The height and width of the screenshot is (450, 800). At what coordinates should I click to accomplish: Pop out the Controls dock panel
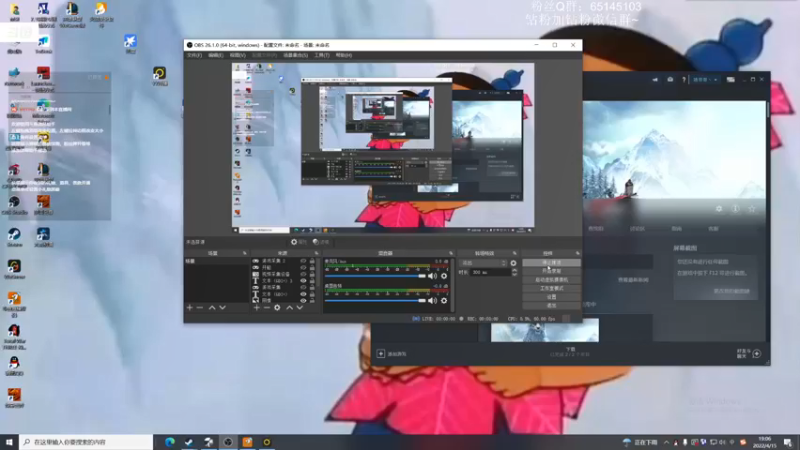tap(578, 253)
